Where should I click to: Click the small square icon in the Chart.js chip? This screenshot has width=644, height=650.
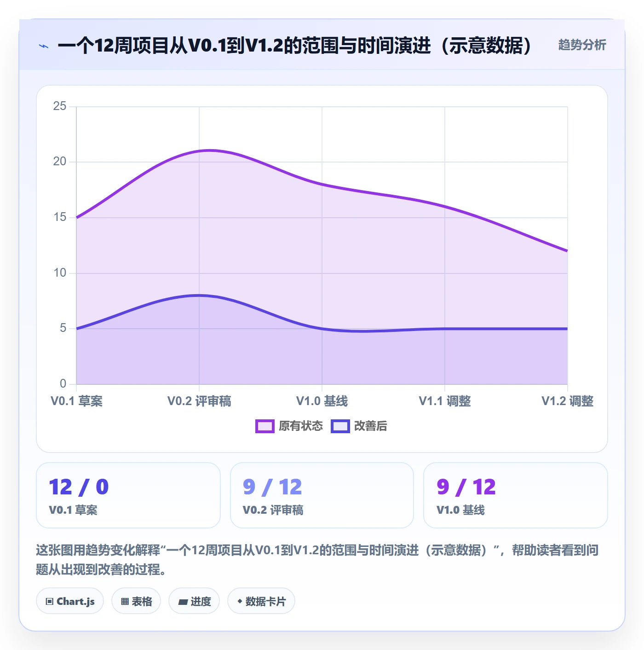(x=50, y=601)
